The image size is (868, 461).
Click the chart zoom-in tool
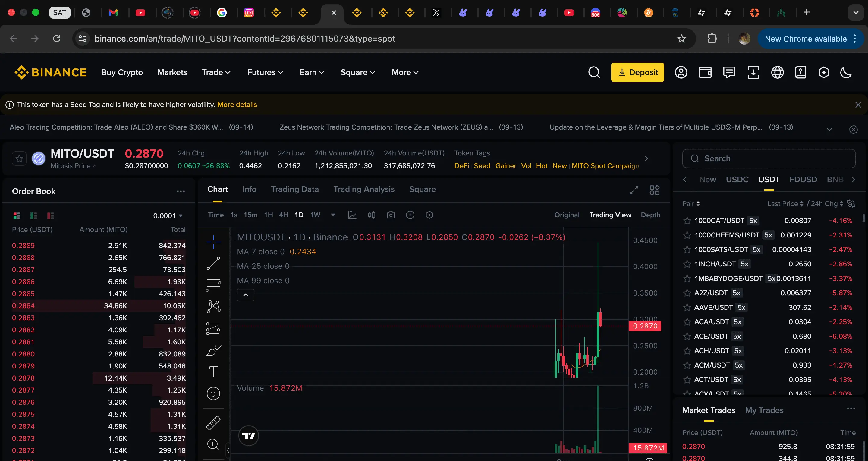(x=213, y=444)
